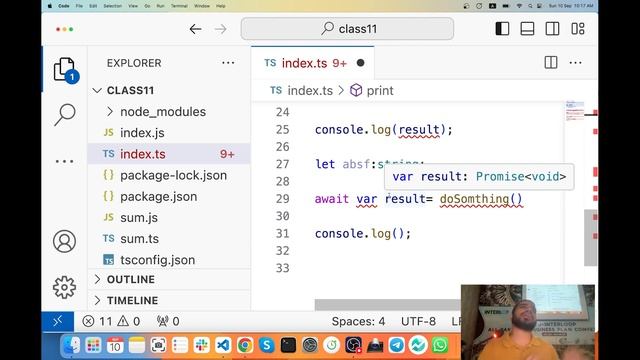Open Launchpad from the dock
Viewport: 640px width, 360px height.
(x=93, y=345)
